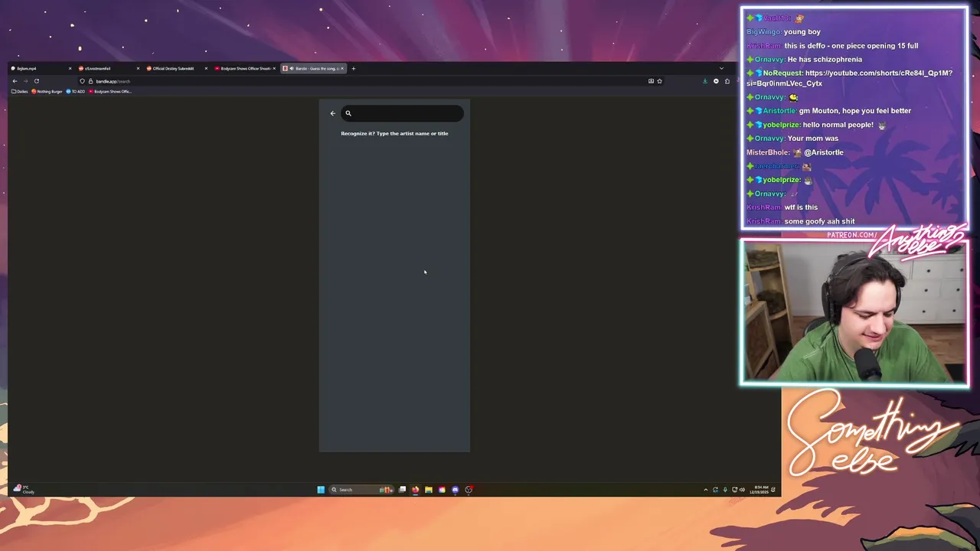Open File Explorer from the taskbar
This screenshot has width=980, height=551.
point(428,490)
